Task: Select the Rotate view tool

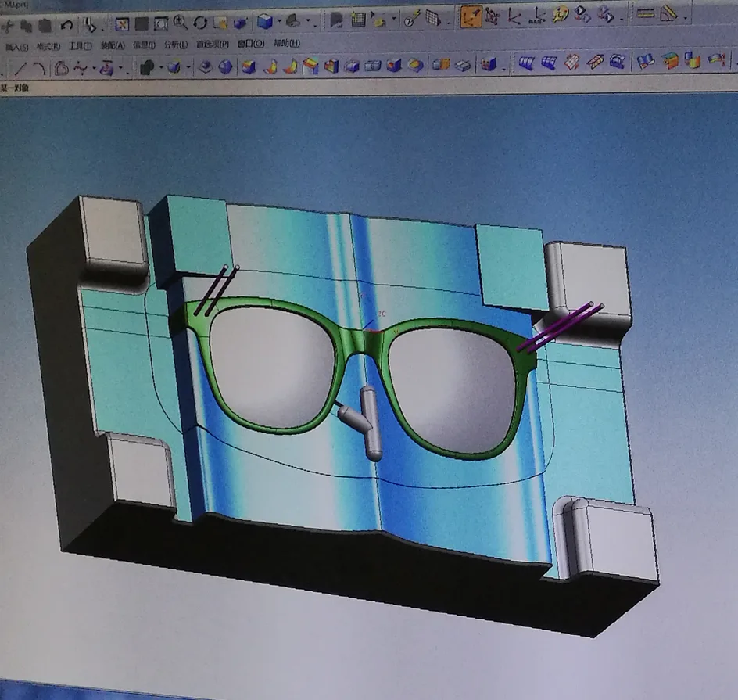Action: tap(200, 23)
